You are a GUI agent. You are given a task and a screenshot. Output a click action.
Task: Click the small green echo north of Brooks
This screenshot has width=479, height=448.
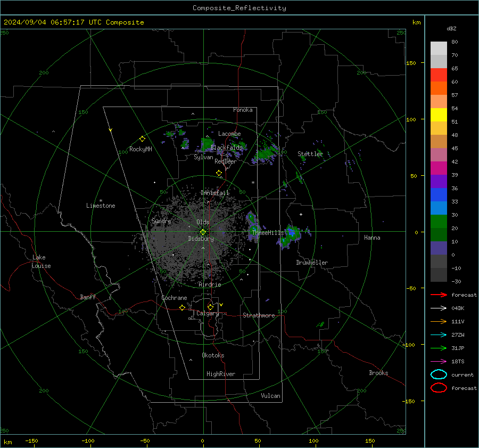320,324
